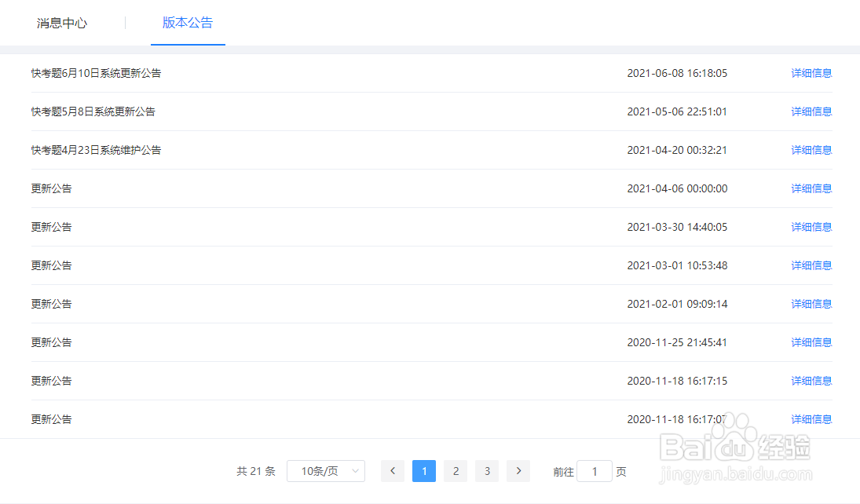Focus the 前往 page number input

595,471
